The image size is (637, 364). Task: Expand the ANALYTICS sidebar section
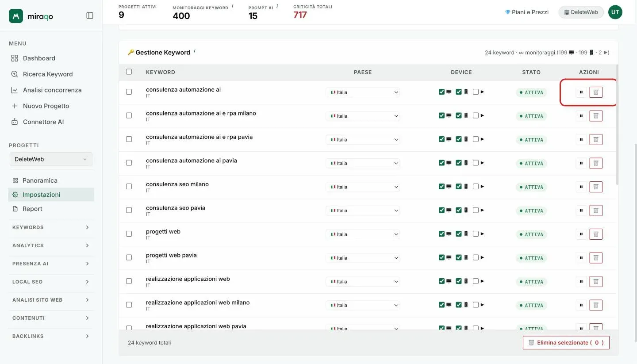pos(51,245)
